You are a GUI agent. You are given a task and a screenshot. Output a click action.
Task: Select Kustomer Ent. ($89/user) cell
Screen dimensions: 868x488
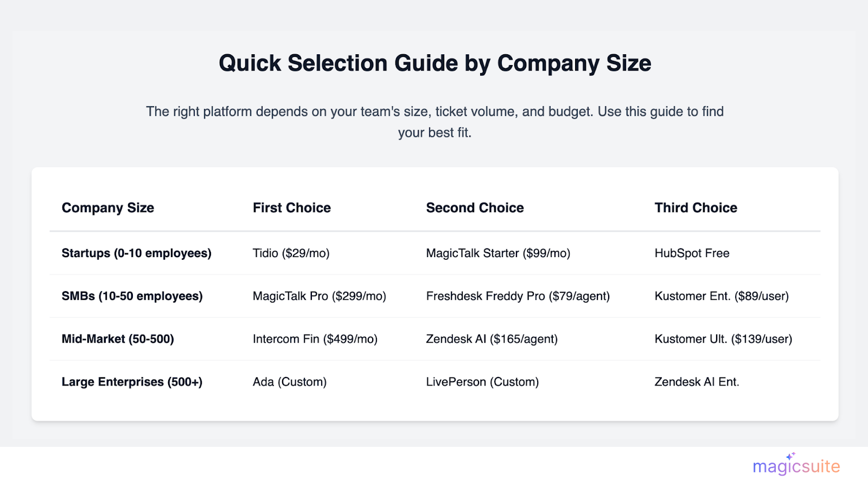click(x=722, y=296)
